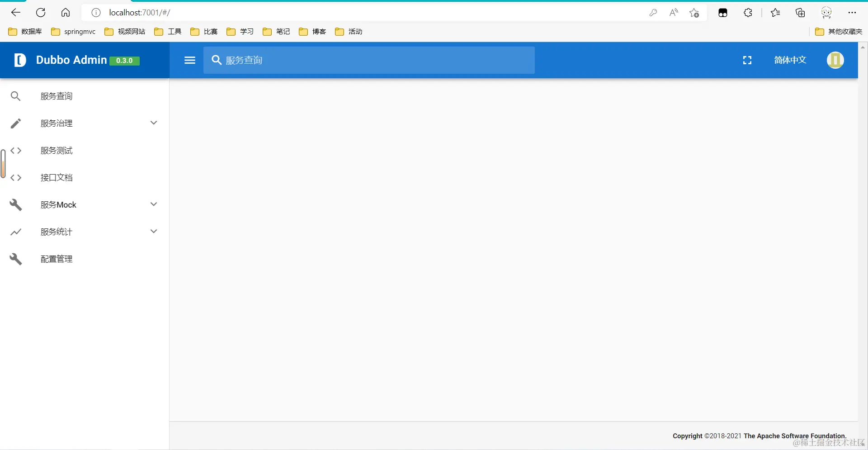The image size is (868, 450).
Task: Click the black extension icon in toolbar
Action: (722, 13)
